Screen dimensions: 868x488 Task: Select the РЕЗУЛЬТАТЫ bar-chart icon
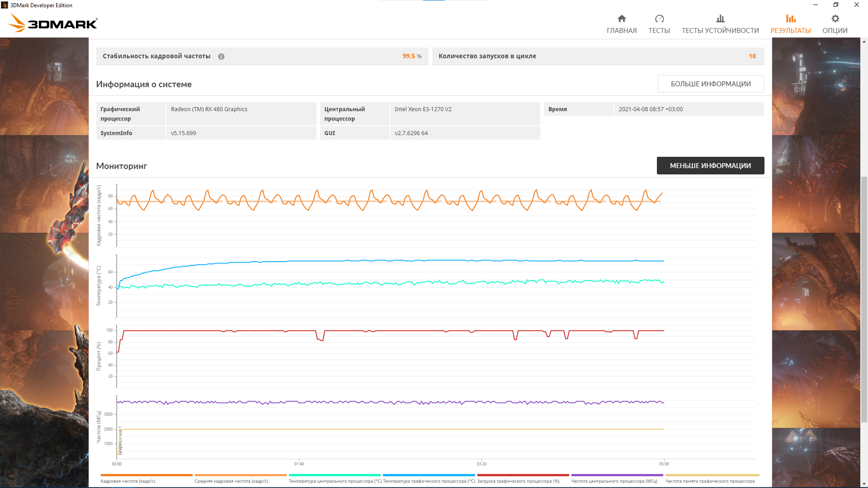(x=790, y=19)
